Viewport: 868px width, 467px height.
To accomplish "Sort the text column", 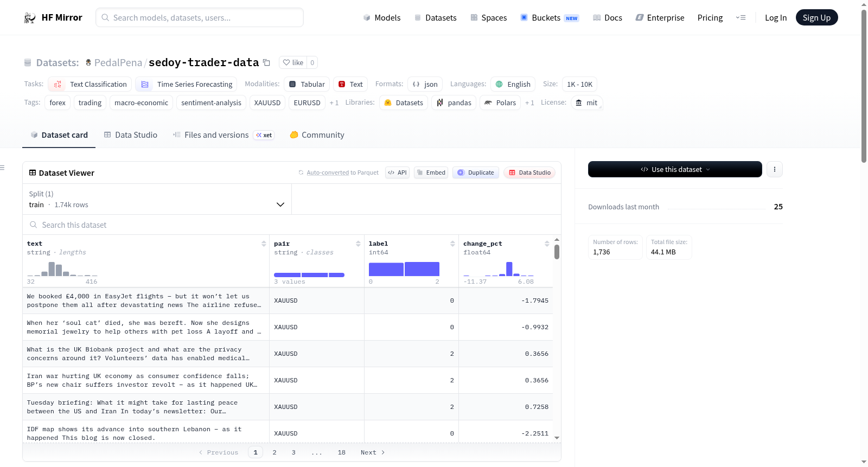I will [264, 244].
